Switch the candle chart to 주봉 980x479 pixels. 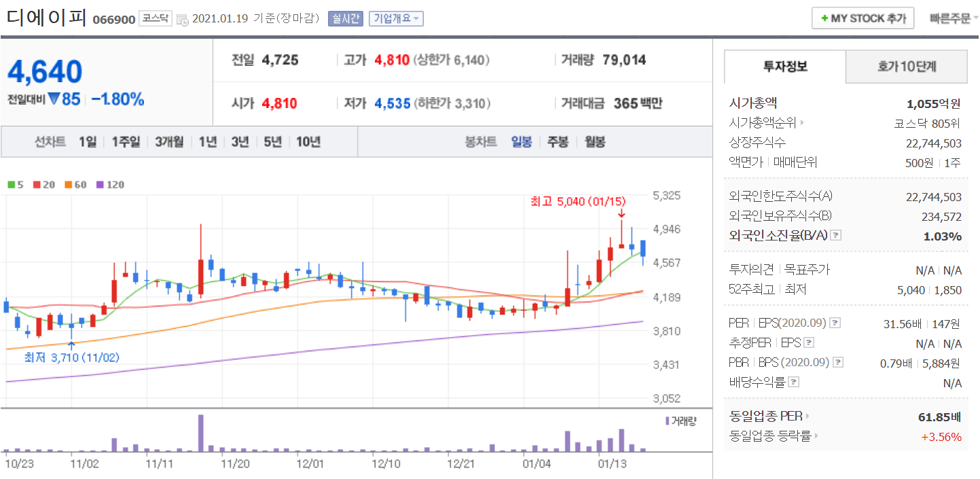558,142
